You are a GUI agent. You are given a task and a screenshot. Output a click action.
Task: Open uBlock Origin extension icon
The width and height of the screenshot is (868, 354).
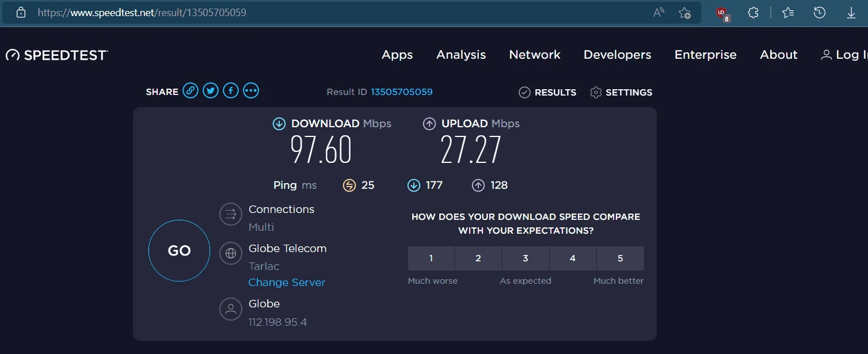pos(723,13)
